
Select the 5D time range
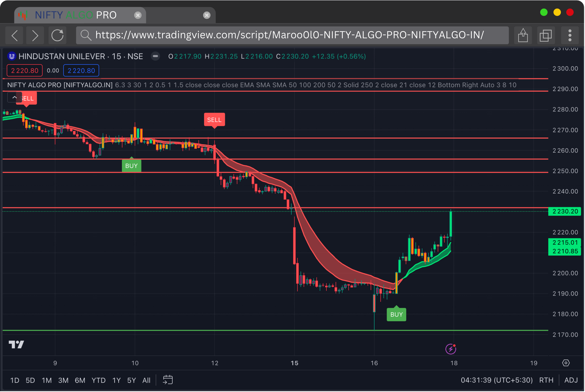coord(30,381)
